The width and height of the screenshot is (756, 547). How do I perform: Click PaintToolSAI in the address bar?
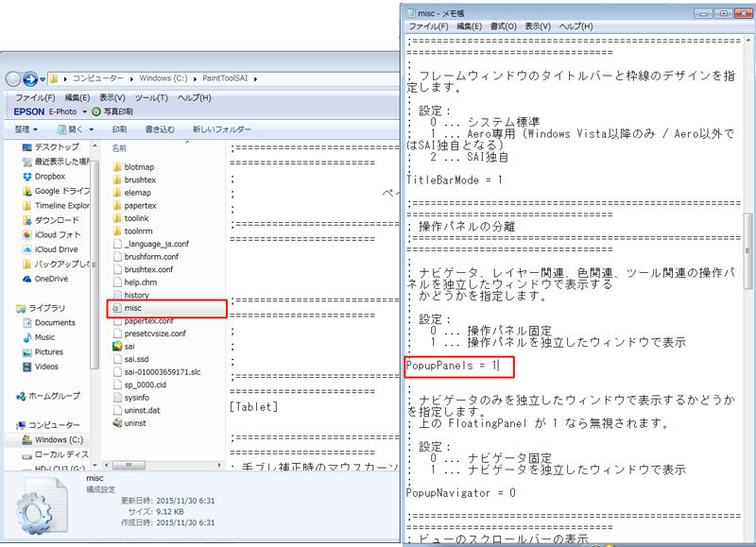click(x=225, y=78)
